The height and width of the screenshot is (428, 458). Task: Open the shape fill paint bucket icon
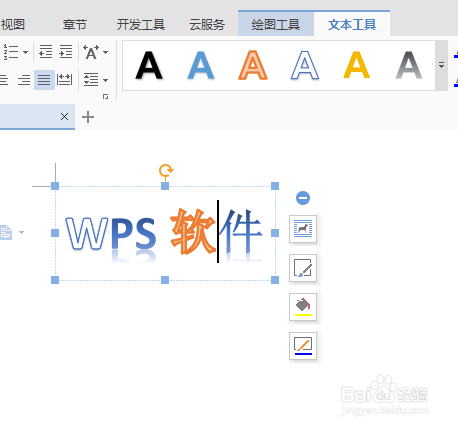point(303,307)
